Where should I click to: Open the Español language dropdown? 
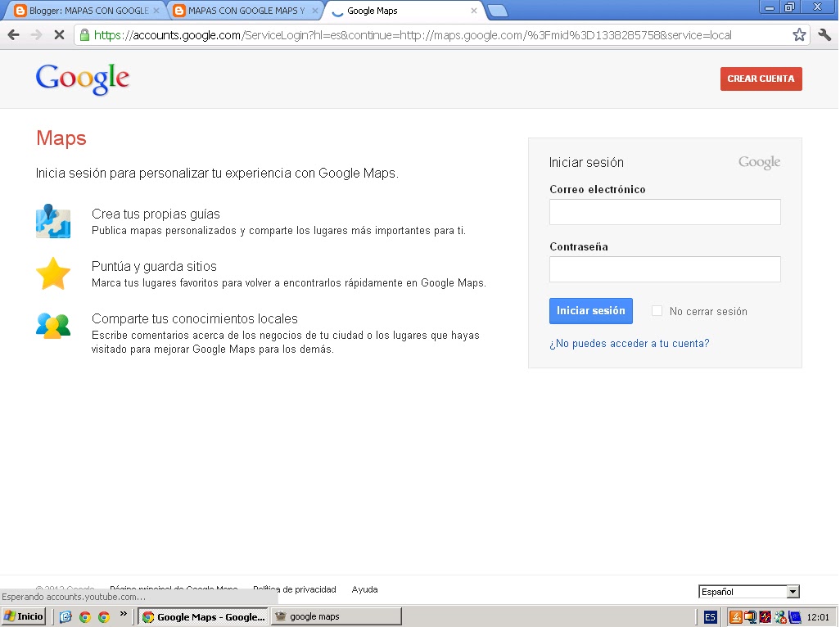[x=749, y=592]
